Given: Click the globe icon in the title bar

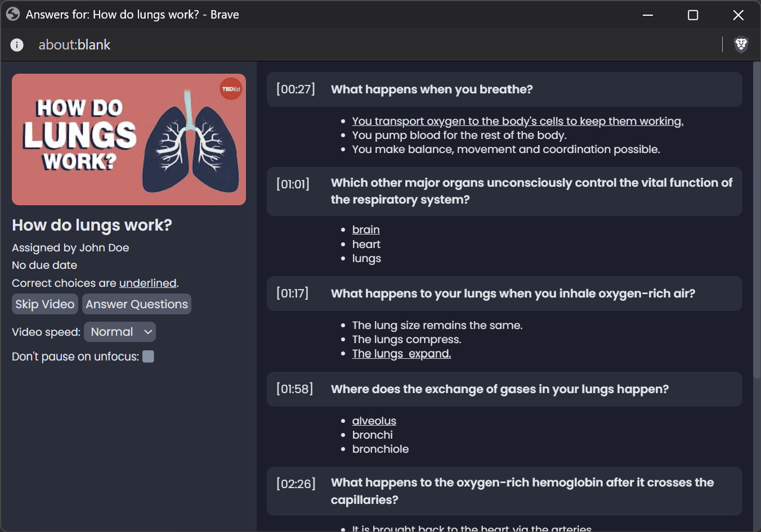Looking at the screenshot, I should (x=12, y=13).
